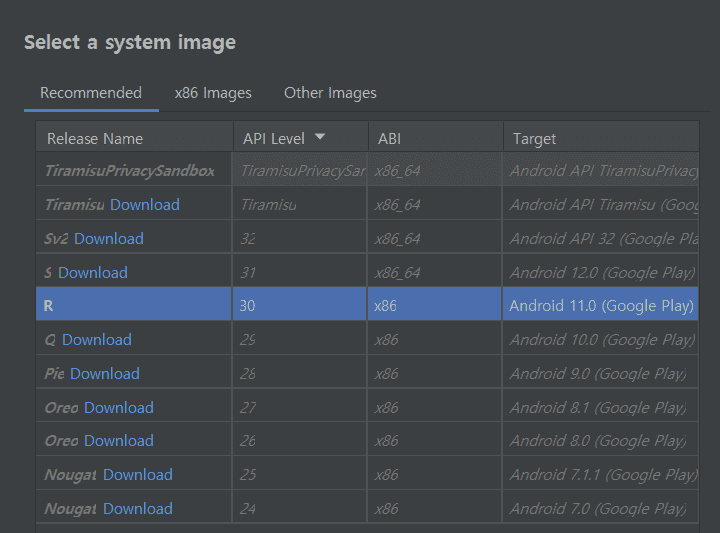Image resolution: width=720 pixels, height=533 pixels.
Task: Switch to the x86 Images tab
Action: click(x=213, y=93)
